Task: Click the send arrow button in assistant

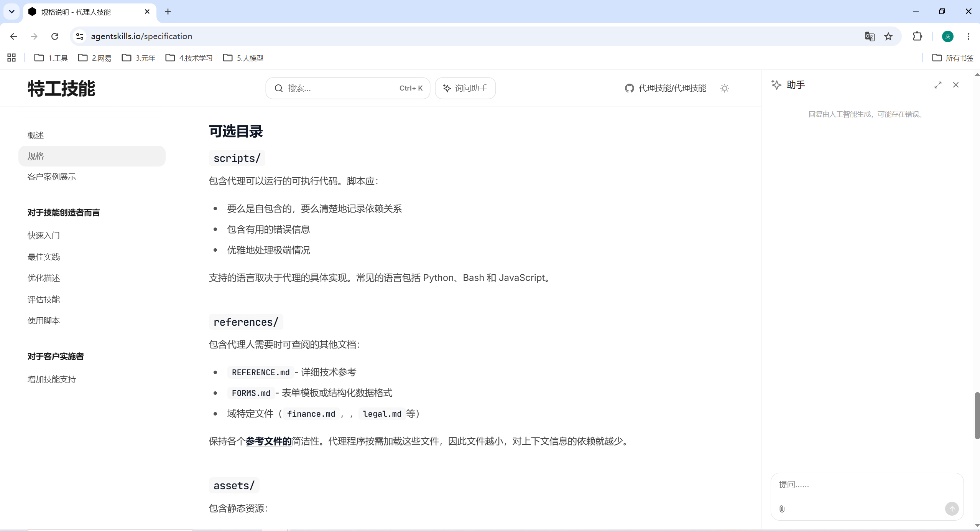Action: click(x=952, y=509)
